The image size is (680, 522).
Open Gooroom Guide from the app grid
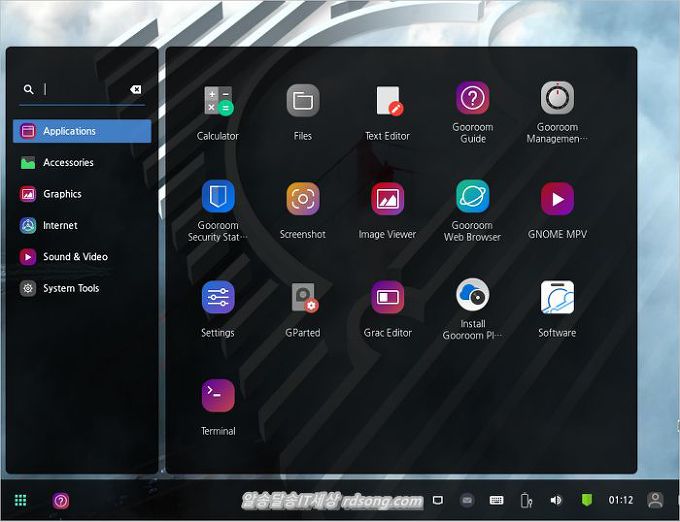pyautogui.click(x=472, y=100)
